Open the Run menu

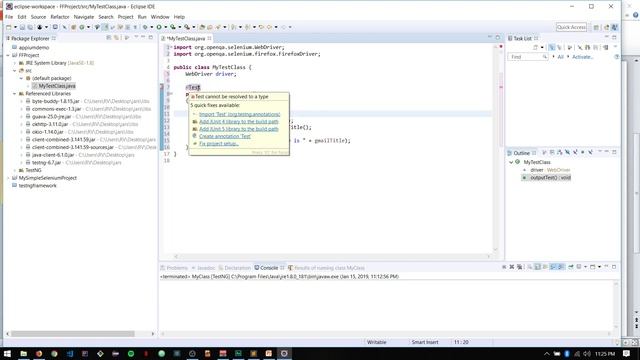coord(142,17)
